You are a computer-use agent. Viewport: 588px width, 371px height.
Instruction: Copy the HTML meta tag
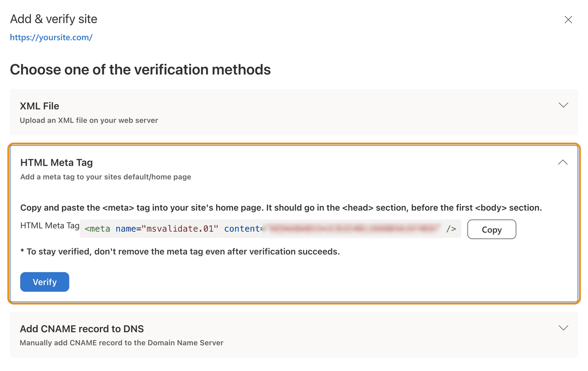pos(491,229)
